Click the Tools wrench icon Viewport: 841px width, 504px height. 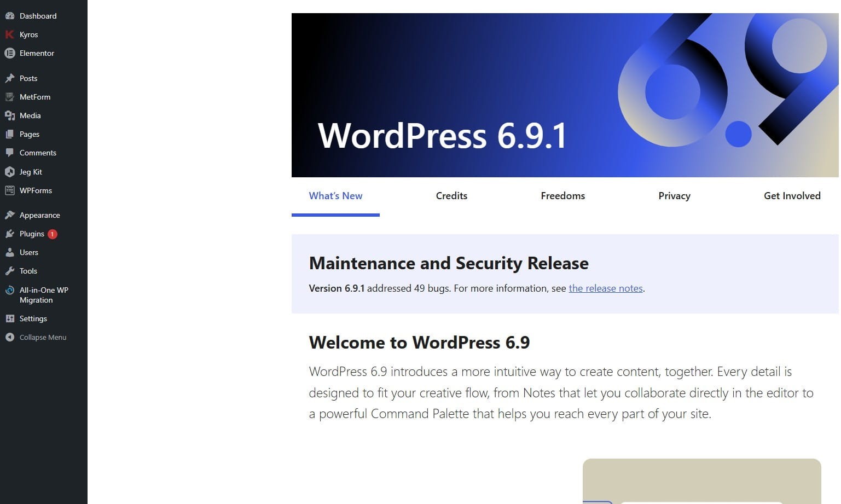pos(9,271)
